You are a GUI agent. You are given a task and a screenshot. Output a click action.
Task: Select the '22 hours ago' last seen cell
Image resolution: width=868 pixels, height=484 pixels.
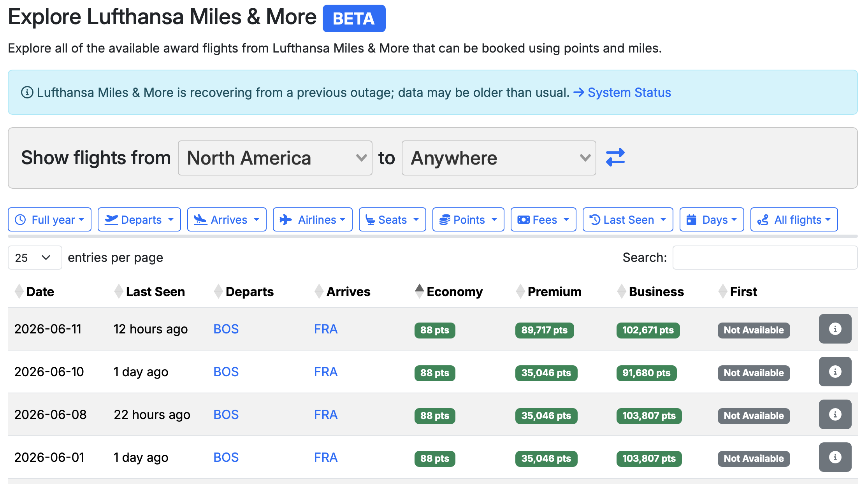[152, 415]
